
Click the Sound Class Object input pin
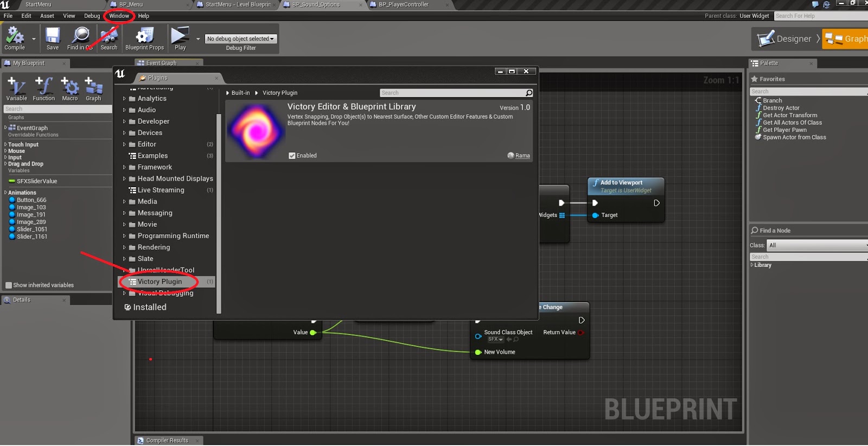click(478, 336)
